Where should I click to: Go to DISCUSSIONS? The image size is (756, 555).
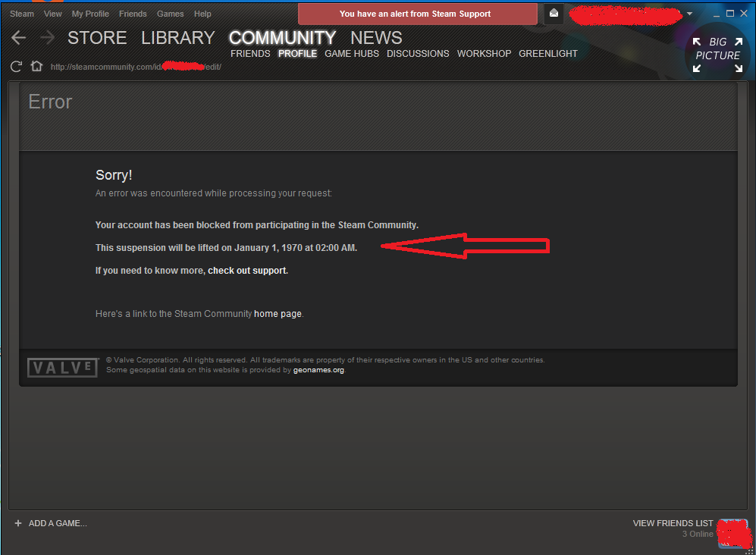418,54
